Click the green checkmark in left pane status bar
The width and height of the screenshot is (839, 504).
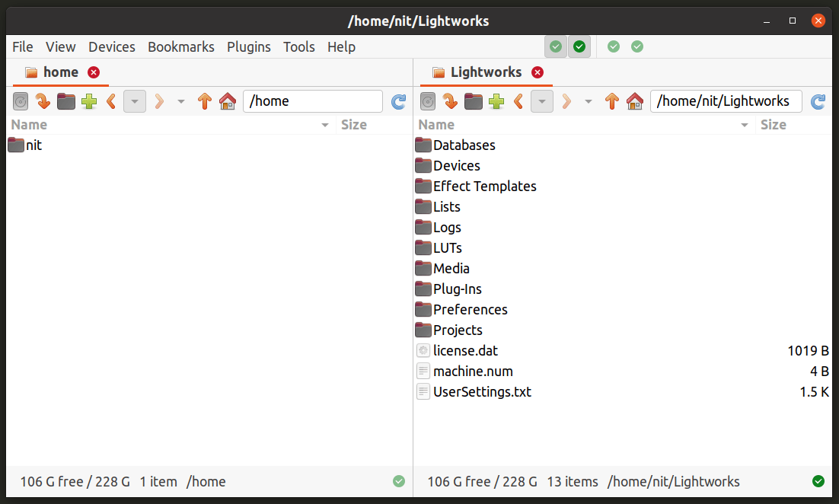tap(399, 481)
